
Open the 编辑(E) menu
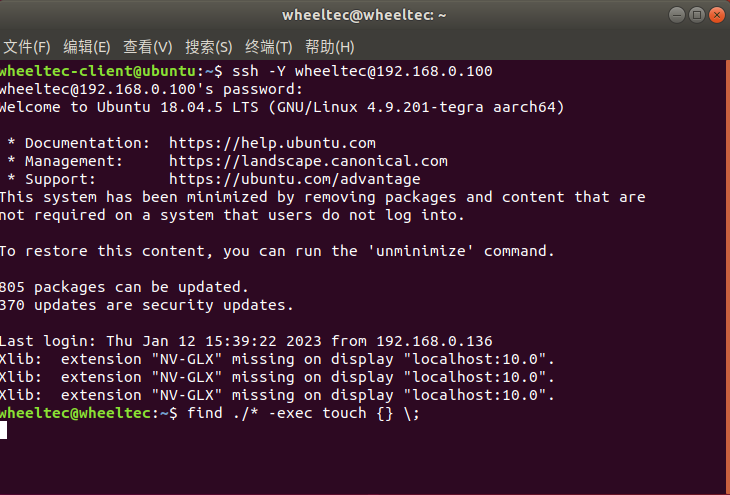[x=87, y=47]
